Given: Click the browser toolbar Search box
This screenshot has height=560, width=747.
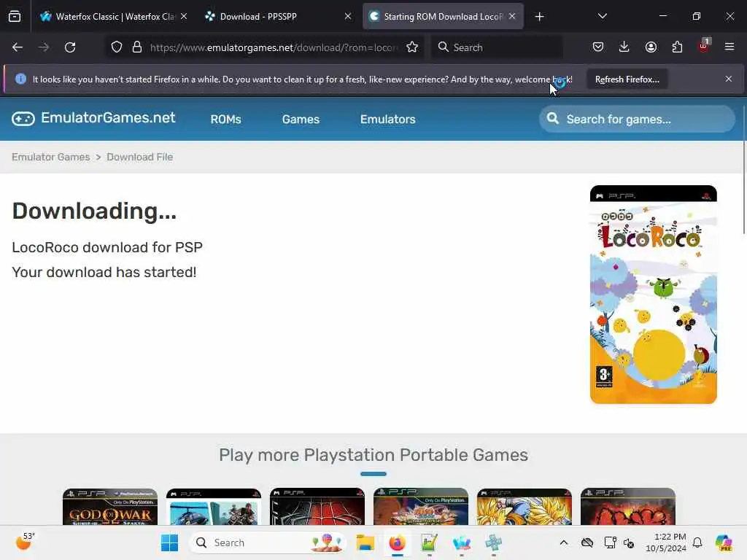Looking at the screenshot, I should (497, 47).
